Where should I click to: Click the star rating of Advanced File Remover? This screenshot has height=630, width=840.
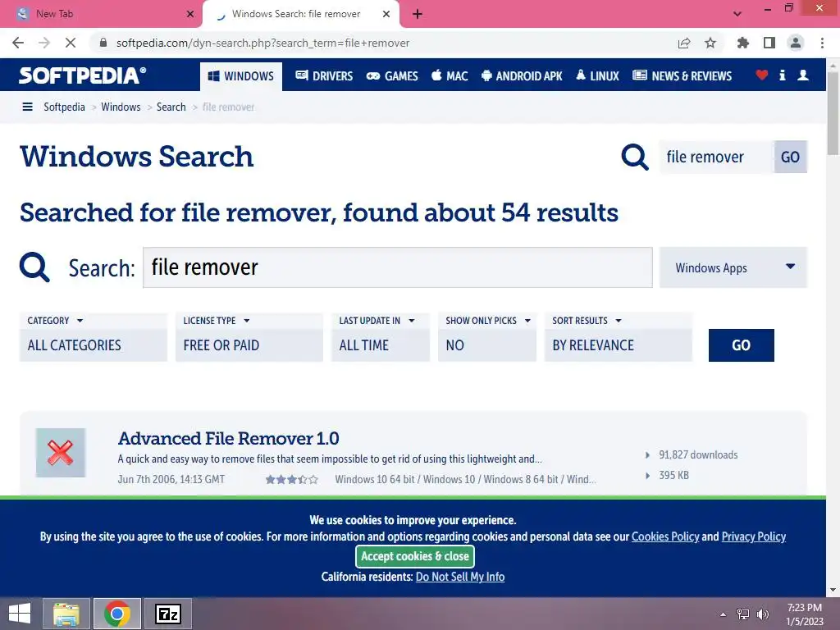pos(292,479)
